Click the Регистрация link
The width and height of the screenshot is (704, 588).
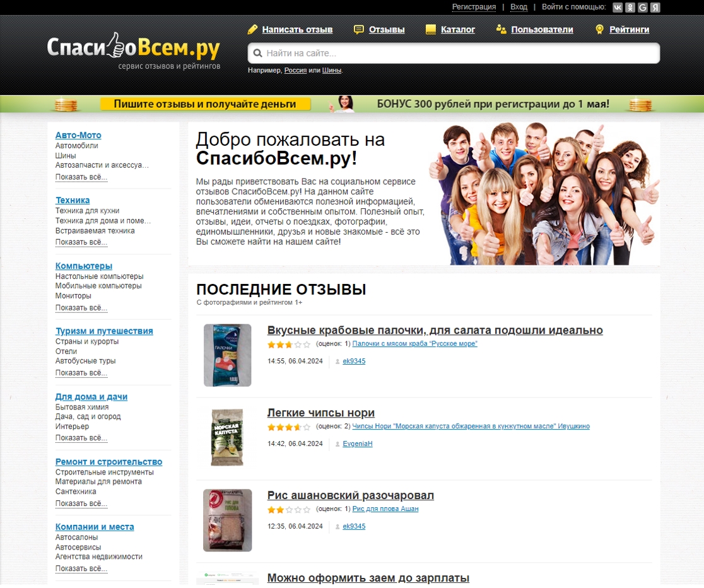474,7
